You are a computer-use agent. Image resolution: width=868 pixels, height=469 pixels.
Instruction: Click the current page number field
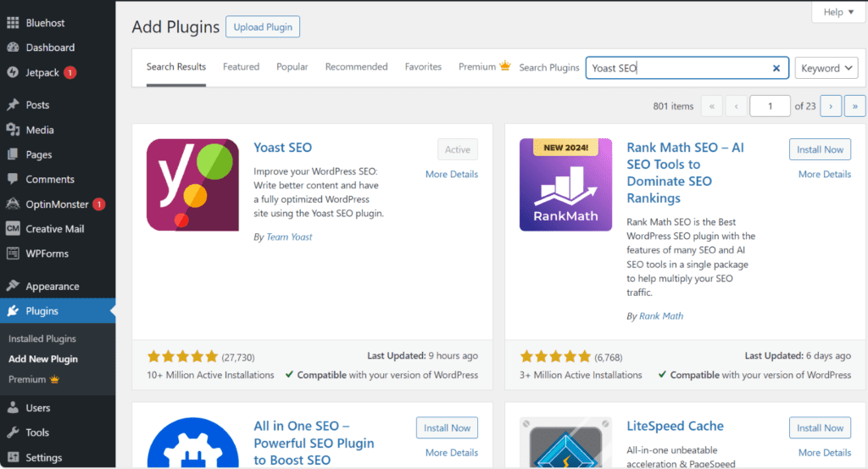tap(770, 106)
